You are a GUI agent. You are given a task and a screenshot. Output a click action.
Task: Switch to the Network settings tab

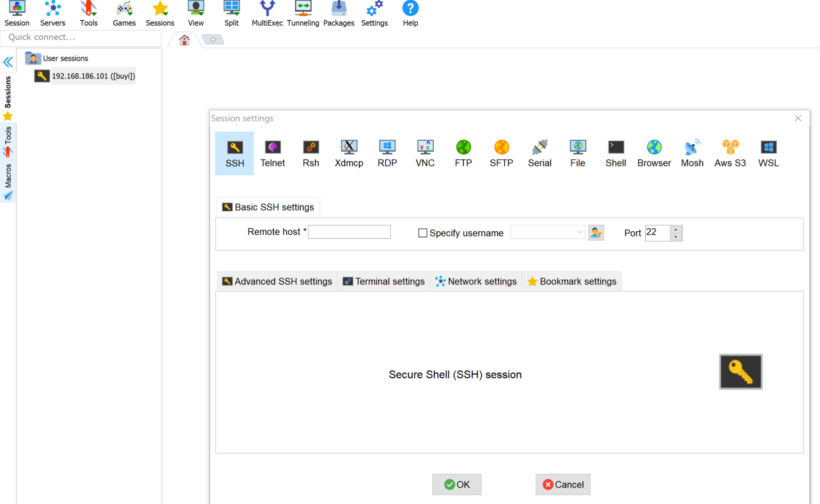click(x=476, y=281)
